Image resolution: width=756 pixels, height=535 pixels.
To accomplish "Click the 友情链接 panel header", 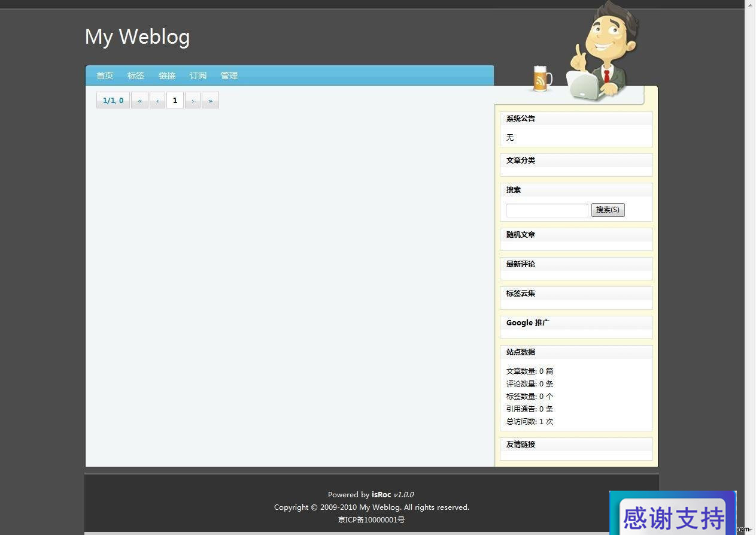I will (x=576, y=445).
